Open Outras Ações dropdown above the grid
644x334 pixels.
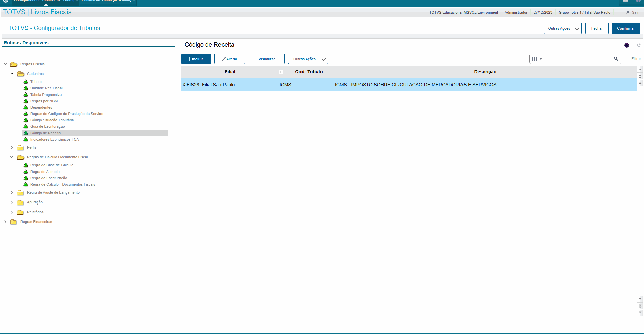pos(308,59)
